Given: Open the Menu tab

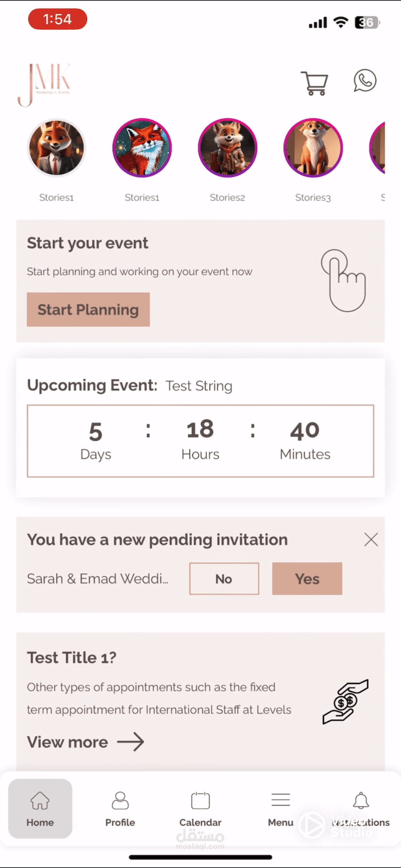Looking at the screenshot, I should pos(281,808).
